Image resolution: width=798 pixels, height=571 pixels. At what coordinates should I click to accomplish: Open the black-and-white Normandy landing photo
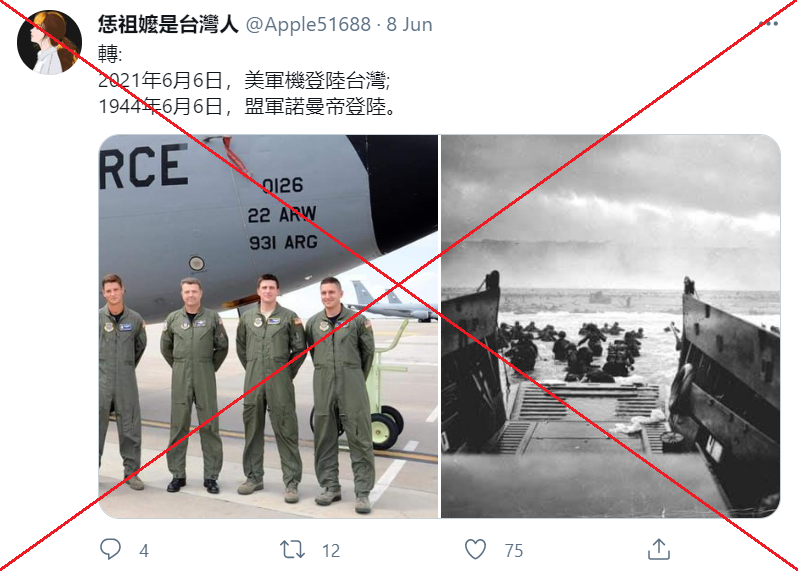[x=611, y=326]
